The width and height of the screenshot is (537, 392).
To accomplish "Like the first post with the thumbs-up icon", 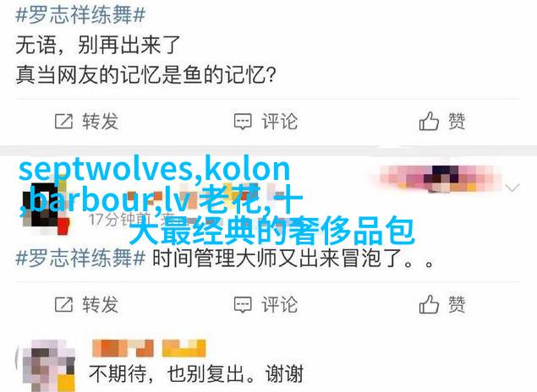I will (429, 121).
